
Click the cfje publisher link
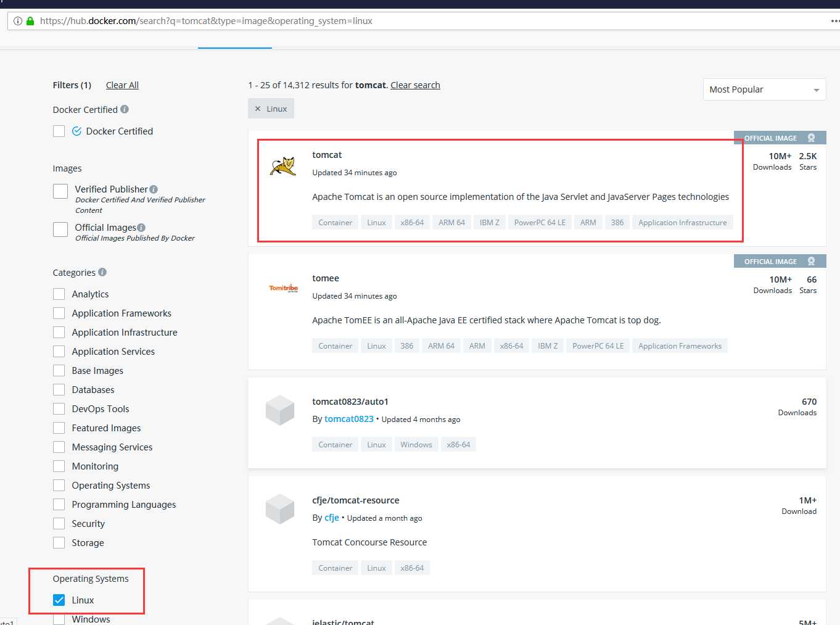332,518
